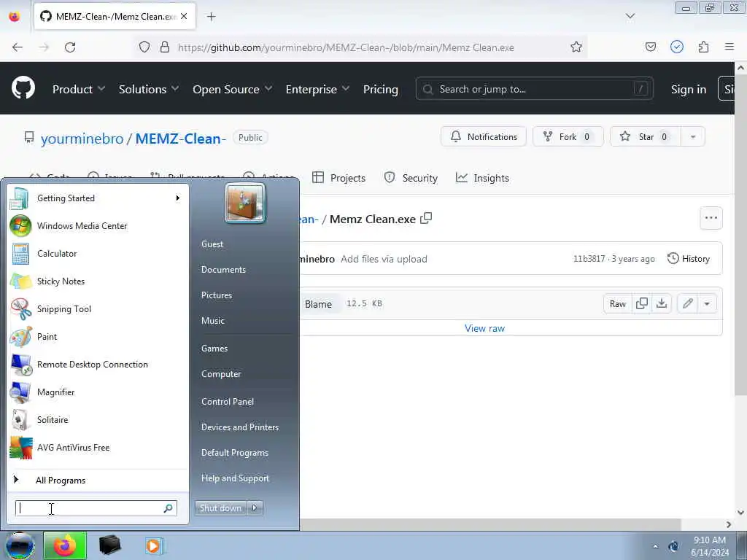Open Documents folder link
The image size is (747, 560).
coord(223,270)
